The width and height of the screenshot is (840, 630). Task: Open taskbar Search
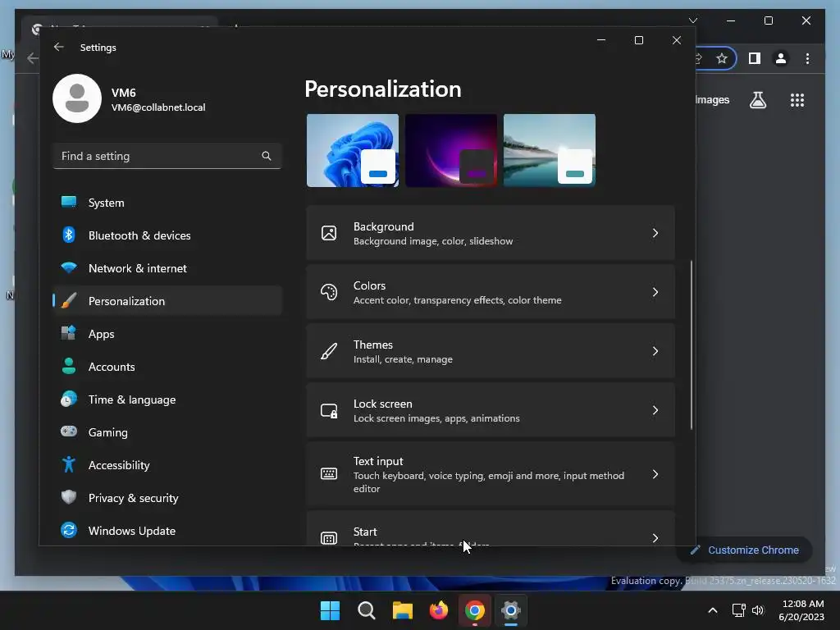367,610
